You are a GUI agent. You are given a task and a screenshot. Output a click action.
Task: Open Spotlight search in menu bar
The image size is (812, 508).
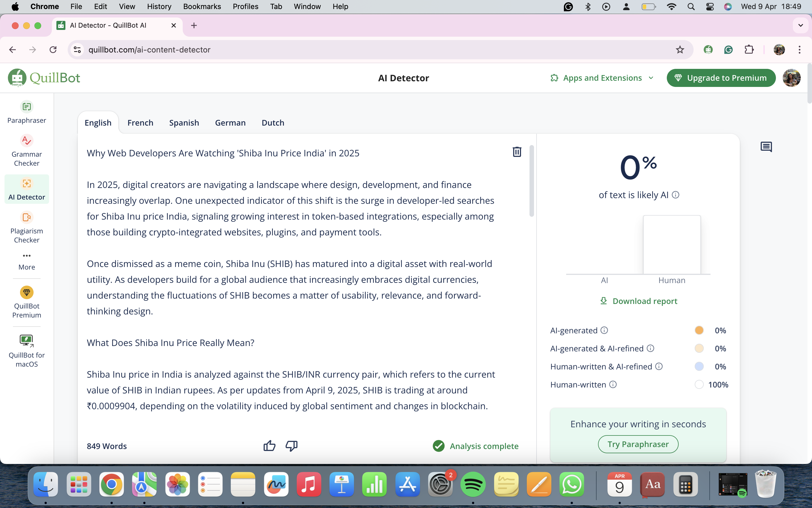point(691,7)
